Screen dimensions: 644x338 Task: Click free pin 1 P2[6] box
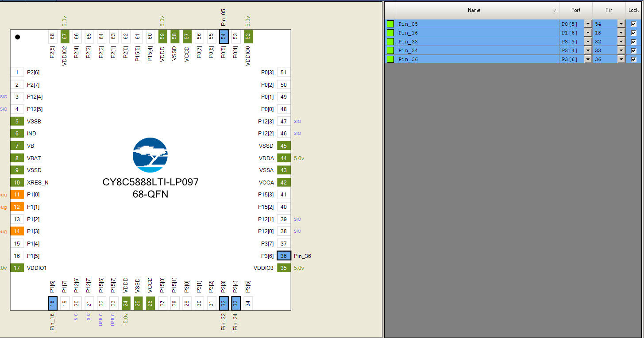pos(17,73)
